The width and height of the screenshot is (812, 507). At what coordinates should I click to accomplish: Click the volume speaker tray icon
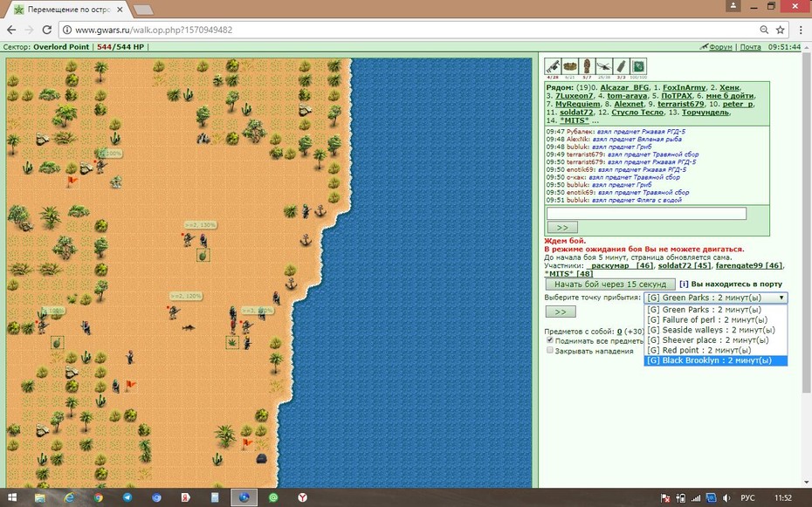pos(726,498)
